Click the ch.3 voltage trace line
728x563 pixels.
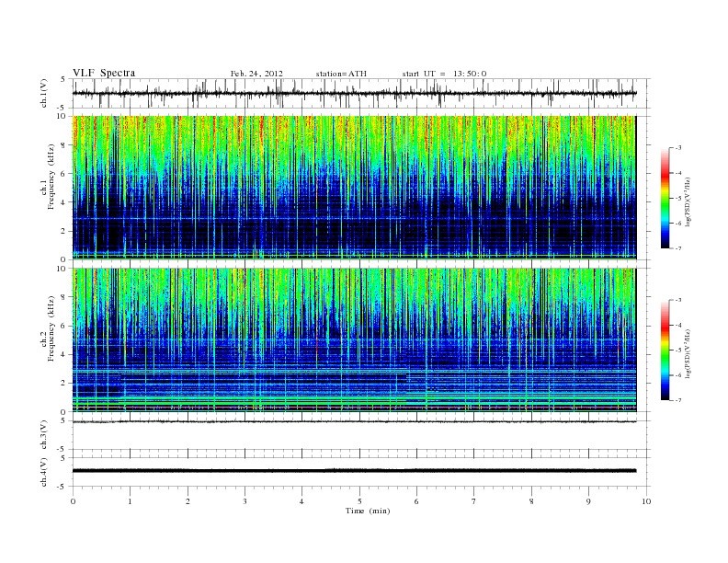point(354,421)
